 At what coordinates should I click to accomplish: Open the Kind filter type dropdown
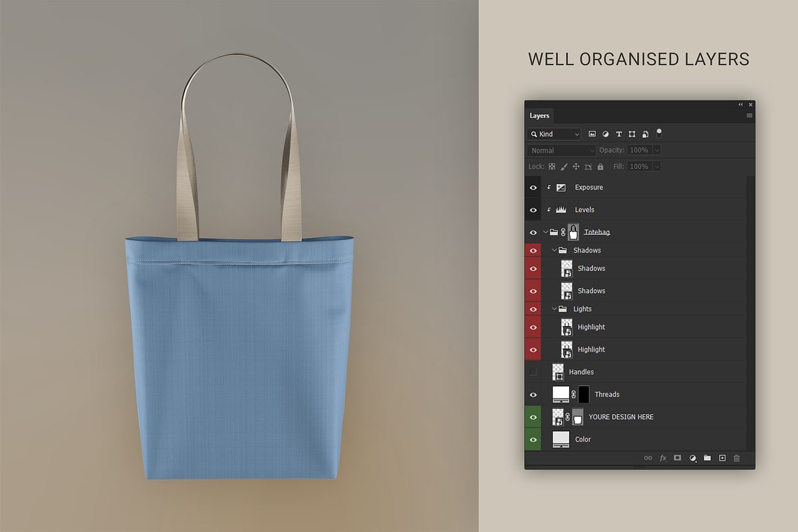[x=554, y=134]
